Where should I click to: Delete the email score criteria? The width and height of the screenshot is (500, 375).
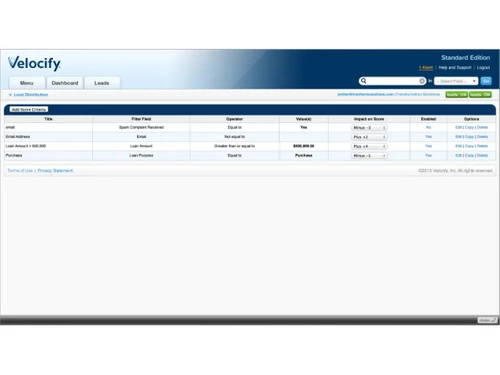(482, 127)
